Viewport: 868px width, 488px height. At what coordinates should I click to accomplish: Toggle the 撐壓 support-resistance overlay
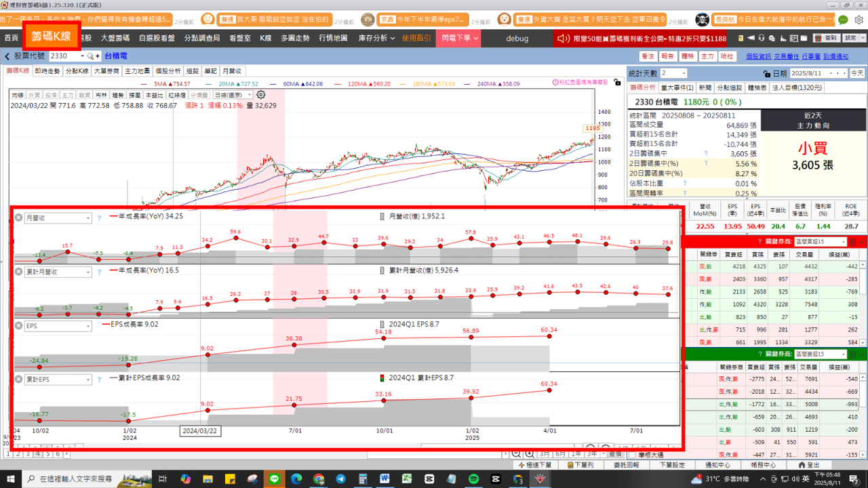tap(136, 95)
